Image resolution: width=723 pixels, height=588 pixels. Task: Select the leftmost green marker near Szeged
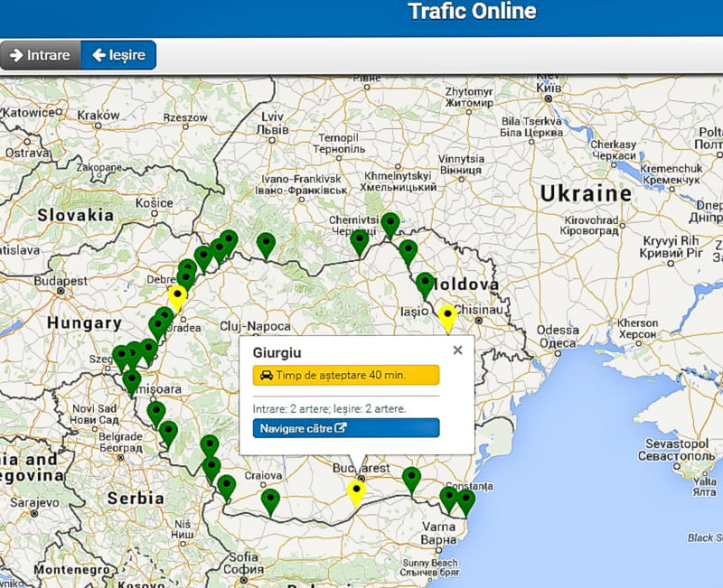121,359
